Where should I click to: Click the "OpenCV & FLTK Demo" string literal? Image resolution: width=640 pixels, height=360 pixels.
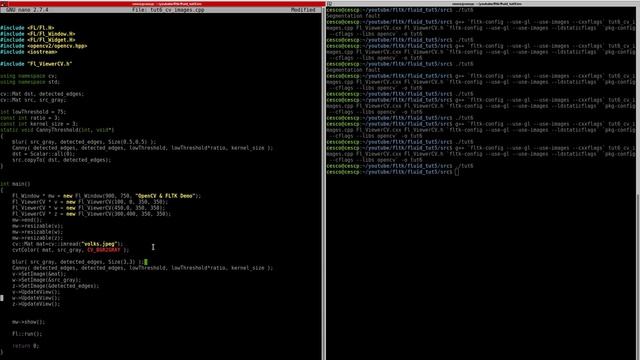click(x=165, y=196)
